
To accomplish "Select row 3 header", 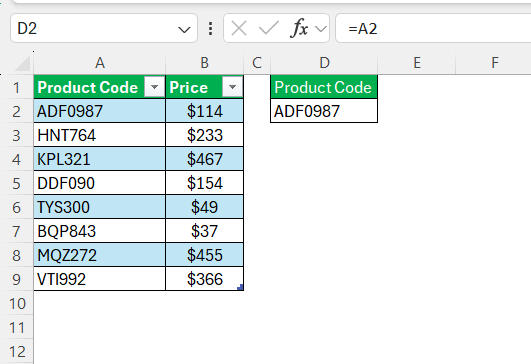I will click(x=17, y=135).
